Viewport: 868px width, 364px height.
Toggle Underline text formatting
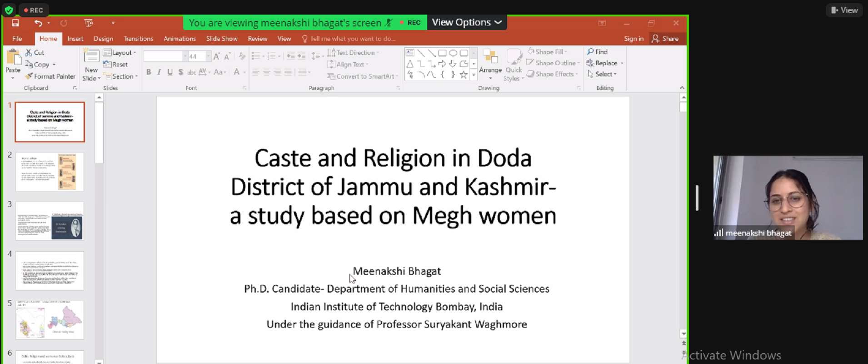(170, 72)
